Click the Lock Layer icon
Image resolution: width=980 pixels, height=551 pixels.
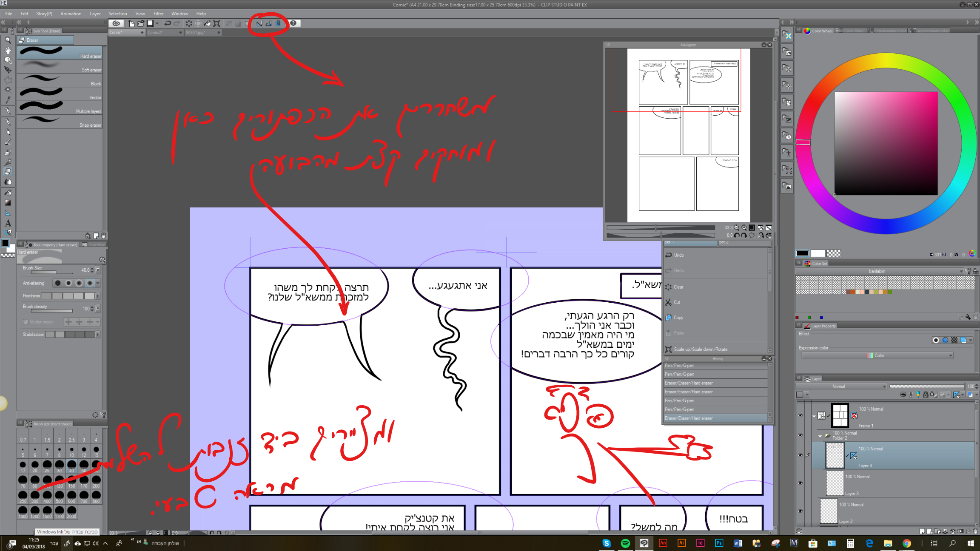click(926, 395)
